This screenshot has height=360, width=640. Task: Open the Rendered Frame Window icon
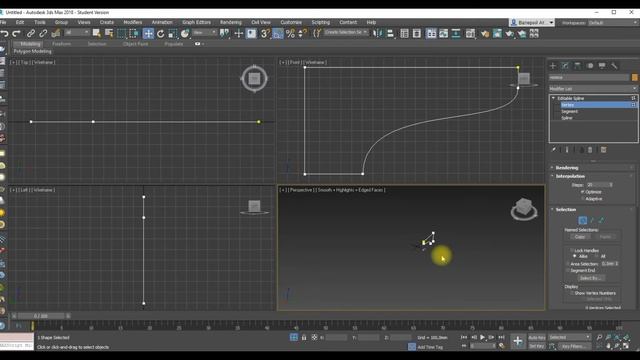pos(497,33)
